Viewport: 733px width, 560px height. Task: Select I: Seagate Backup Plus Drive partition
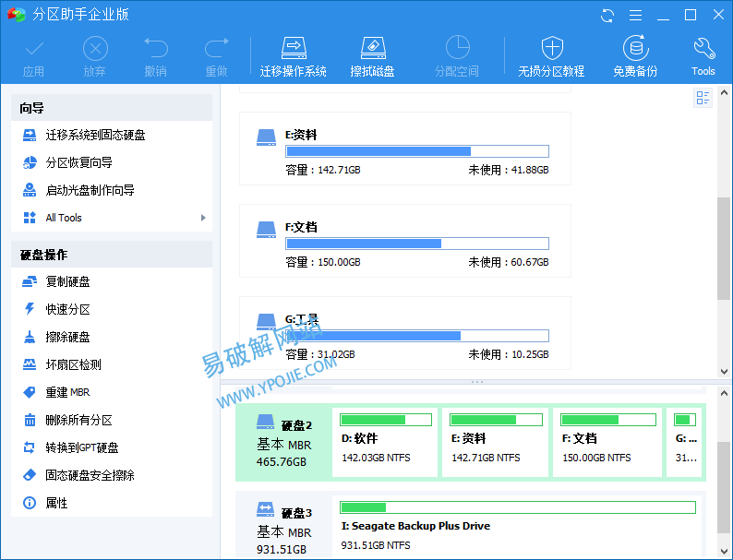518,528
